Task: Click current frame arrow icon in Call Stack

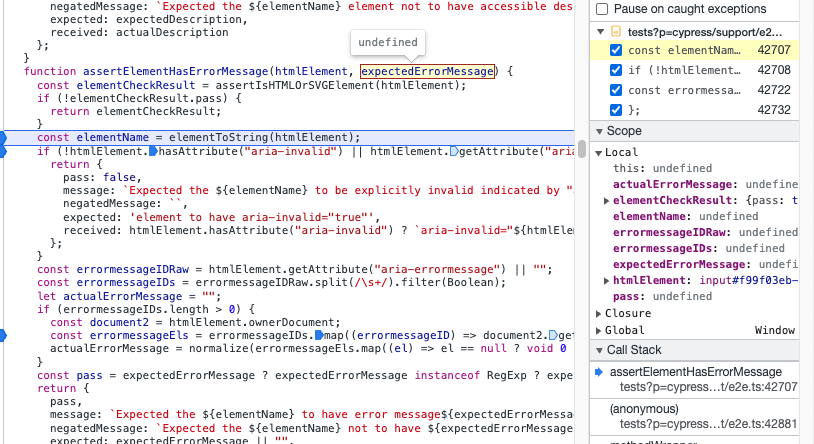Action: [599, 372]
